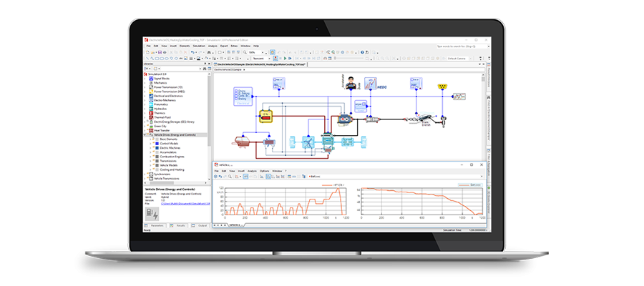Click the diagram vertical scrollbar
Image resolution: width=644 pixels, height=286 pixels.
tap(484, 117)
